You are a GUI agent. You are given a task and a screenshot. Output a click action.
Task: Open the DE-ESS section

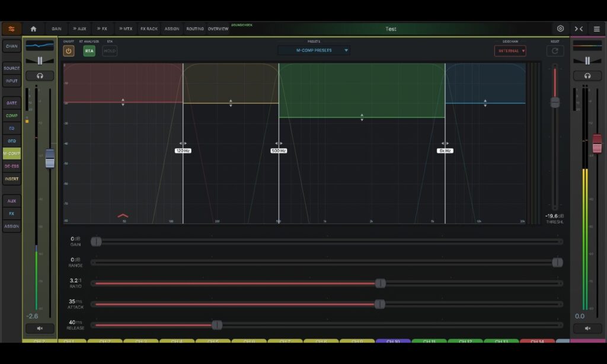12,167
